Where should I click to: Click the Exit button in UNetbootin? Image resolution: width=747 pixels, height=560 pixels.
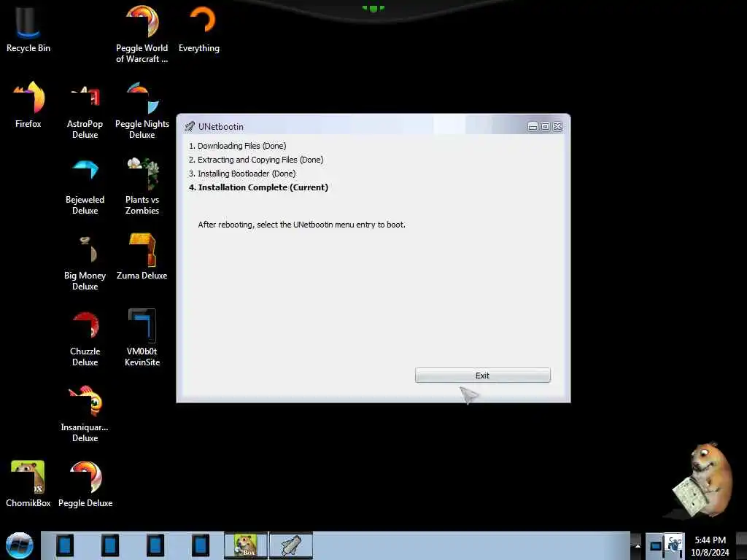click(482, 376)
